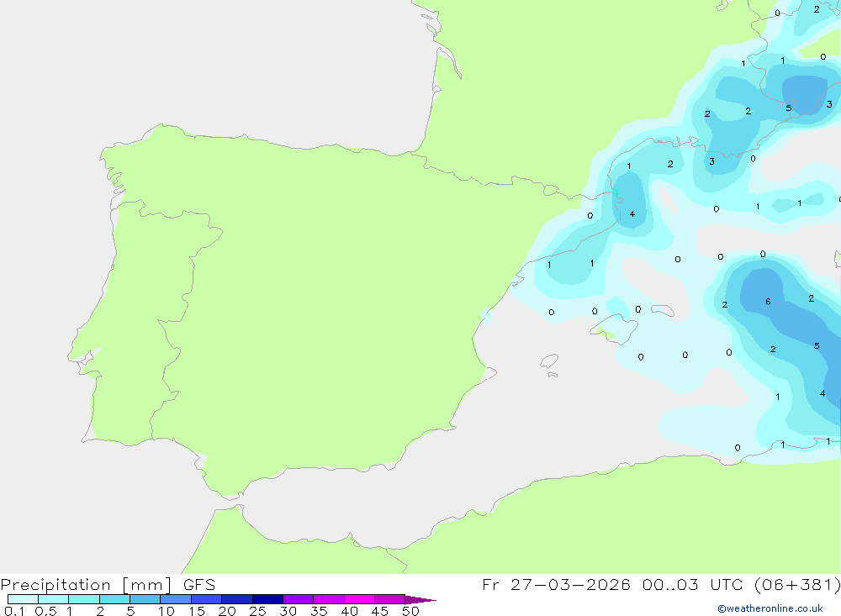Click the 0.1–0.5 mm palest legend swatch
841x616 pixels.
click(23, 599)
